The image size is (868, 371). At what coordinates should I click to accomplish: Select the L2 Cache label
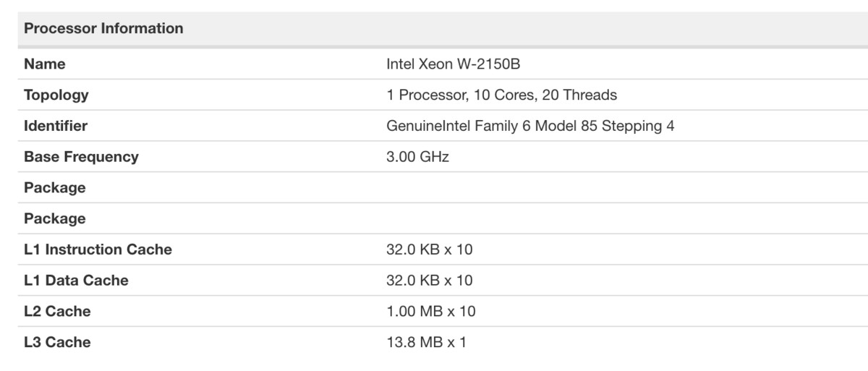point(57,312)
